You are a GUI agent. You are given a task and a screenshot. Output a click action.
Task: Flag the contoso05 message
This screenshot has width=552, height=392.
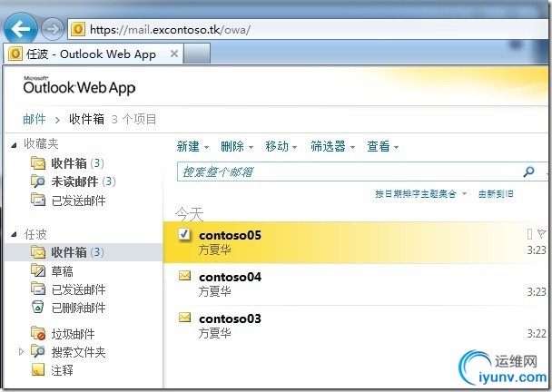pyautogui.click(x=541, y=233)
